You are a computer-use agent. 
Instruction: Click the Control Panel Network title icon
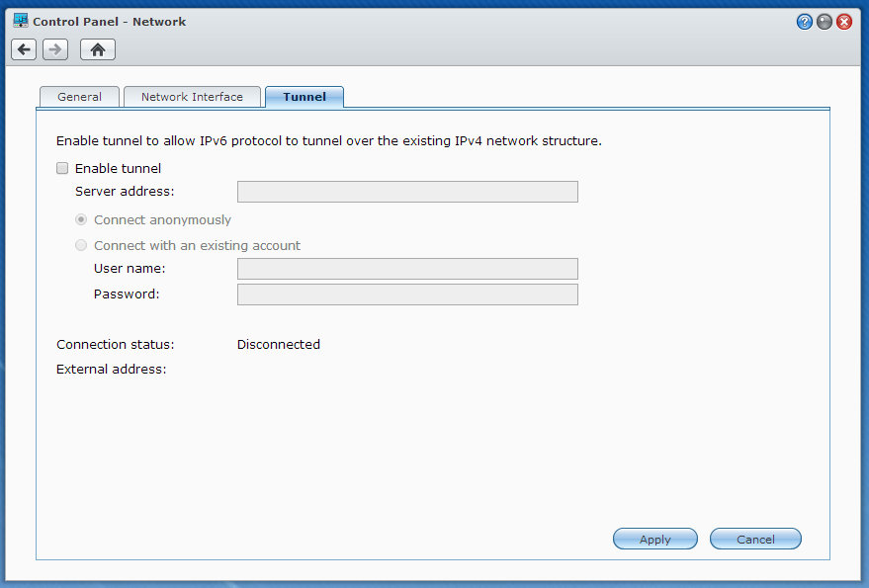[21, 21]
